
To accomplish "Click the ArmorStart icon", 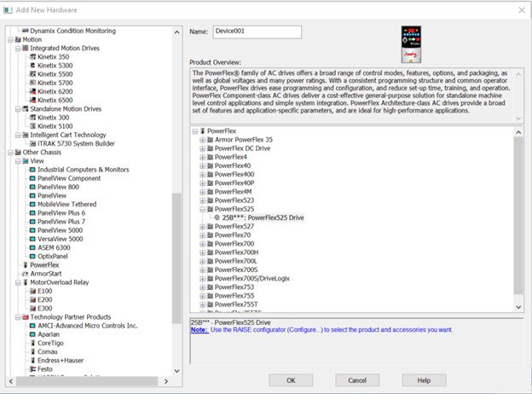I will [25, 274].
